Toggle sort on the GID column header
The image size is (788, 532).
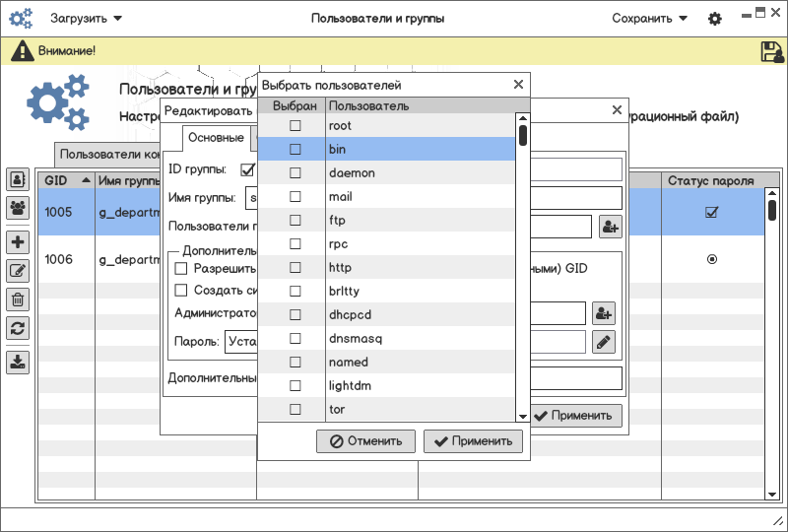click(x=67, y=181)
